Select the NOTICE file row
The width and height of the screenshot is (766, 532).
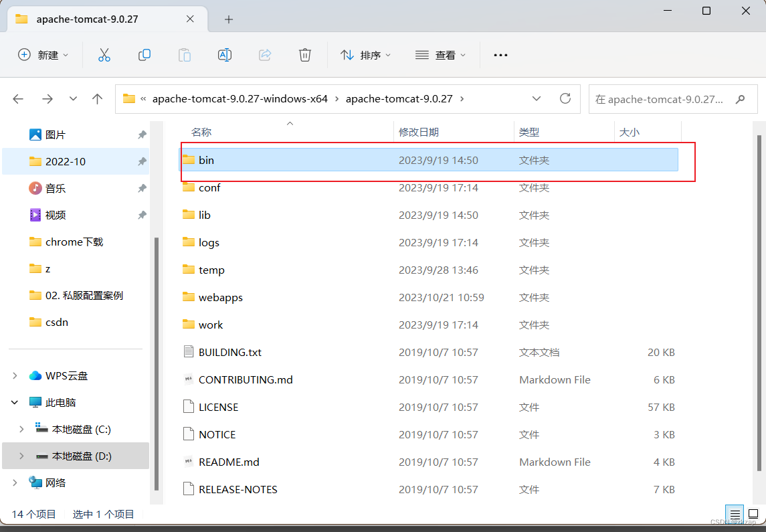(x=429, y=434)
